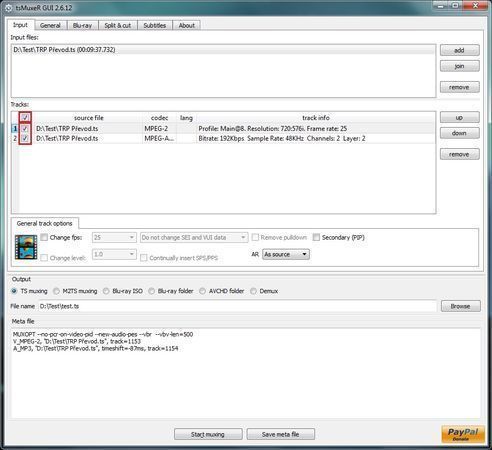Image resolution: width=492 pixels, height=450 pixels.
Task: Click the output File name field
Action: coord(237,306)
